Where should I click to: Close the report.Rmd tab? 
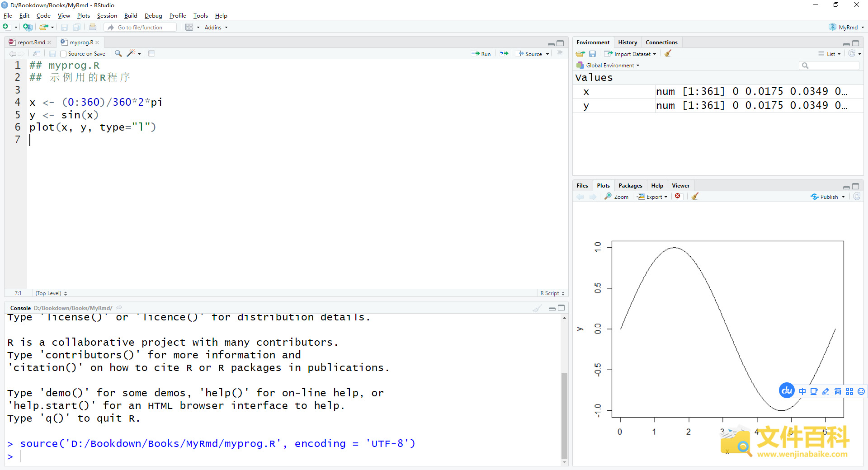pos(49,42)
